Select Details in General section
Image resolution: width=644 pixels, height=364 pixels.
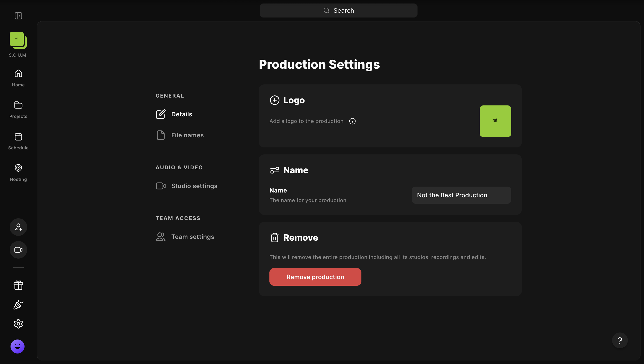pyautogui.click(x=181, y=114)
